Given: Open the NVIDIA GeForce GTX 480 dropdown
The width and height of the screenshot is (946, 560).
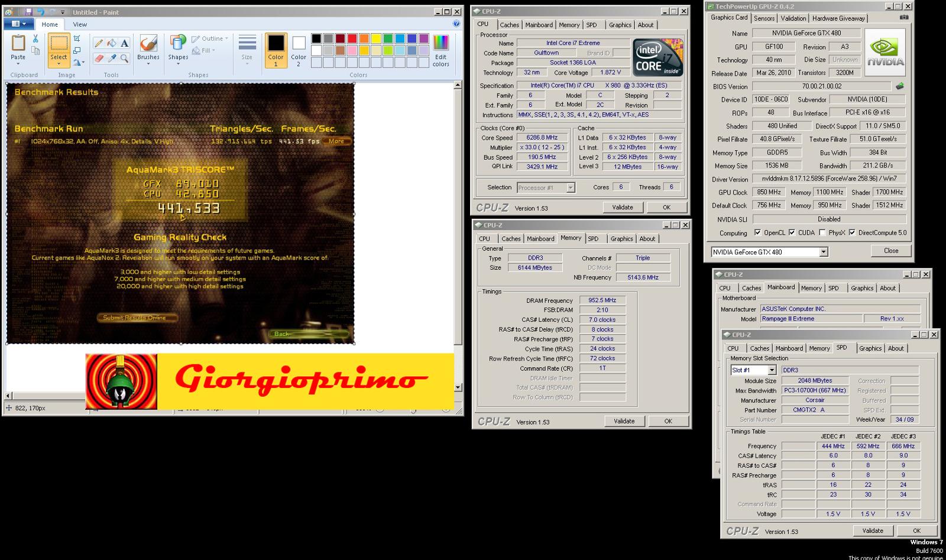Looking at the screenshot, I should (824, 252).
